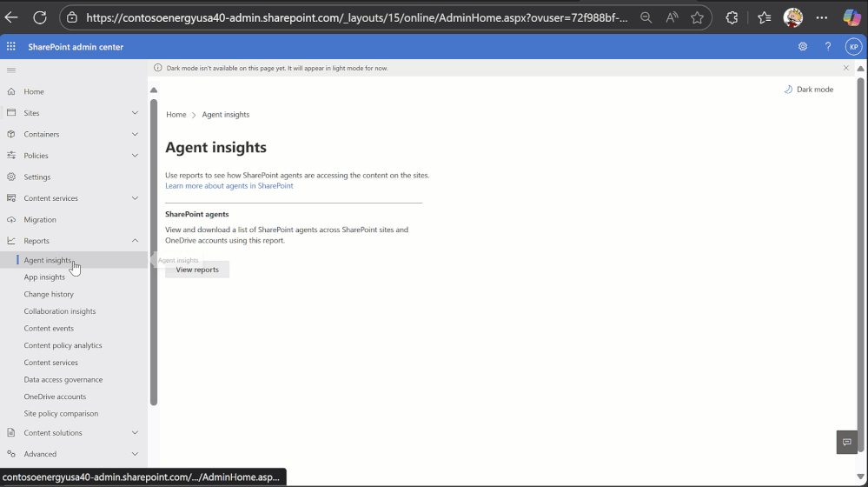Click the page scrollbar down arrow
Image resolution: width=868 pixels, height=487 pixels.
[860, 477]
